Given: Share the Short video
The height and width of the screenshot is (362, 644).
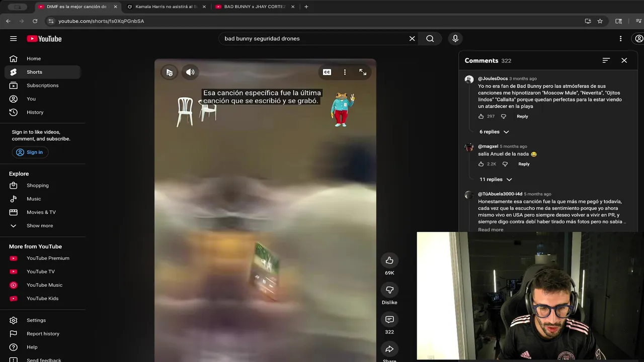Looking at the screenshot, I should click(389, 349).
